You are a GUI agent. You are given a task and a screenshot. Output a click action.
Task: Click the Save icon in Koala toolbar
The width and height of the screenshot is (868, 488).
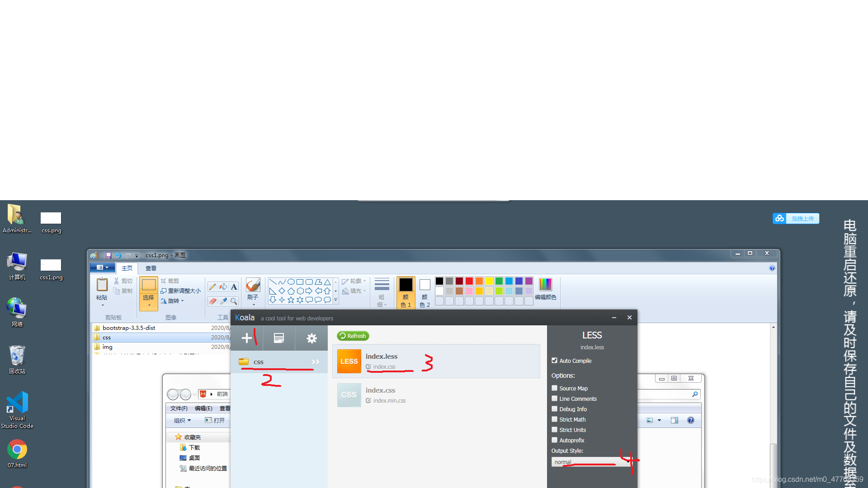point(279,338)
